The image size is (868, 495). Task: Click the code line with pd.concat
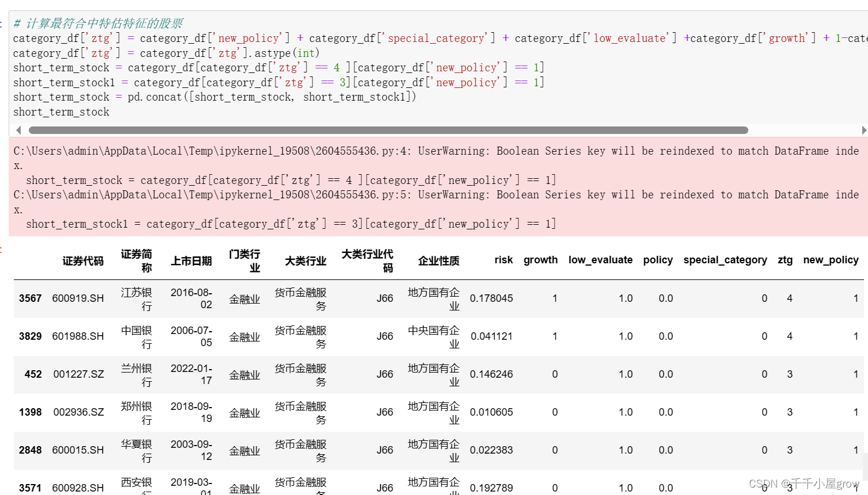tap(215, 97)
